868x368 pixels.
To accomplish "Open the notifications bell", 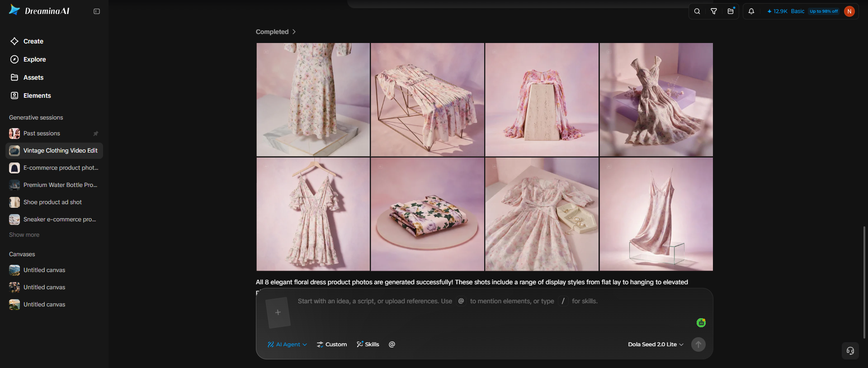I will (751, 11).
